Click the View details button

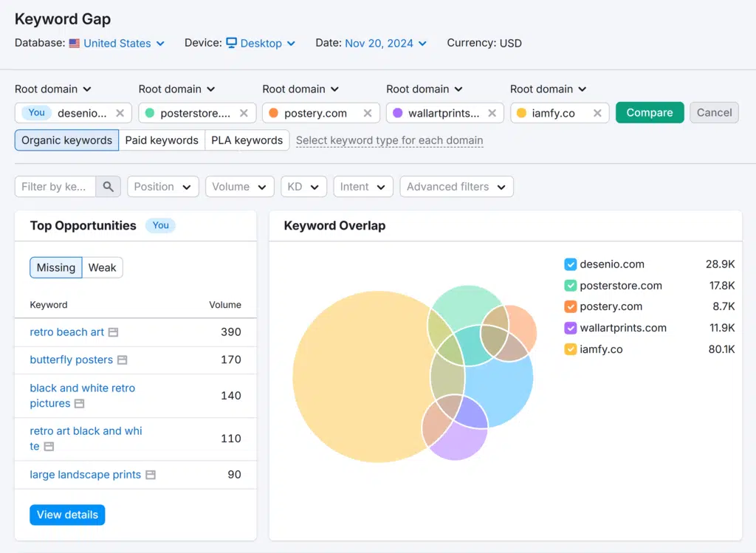[x=67, y=515]
